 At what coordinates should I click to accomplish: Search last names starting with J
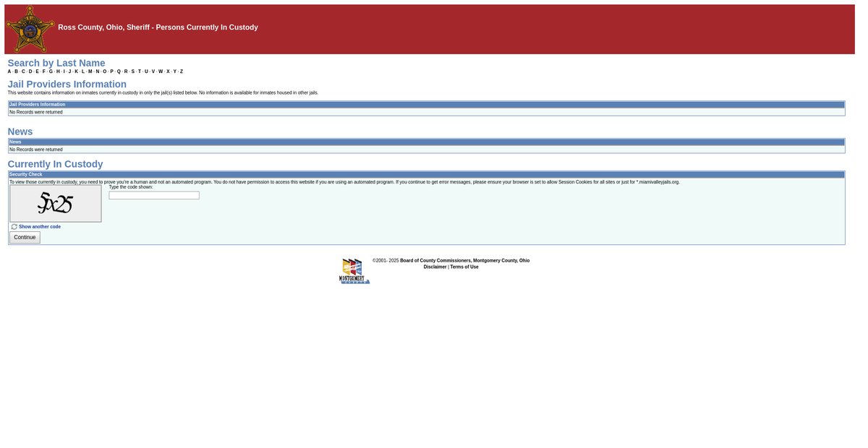pyautogui.click(x=69, y=72)
